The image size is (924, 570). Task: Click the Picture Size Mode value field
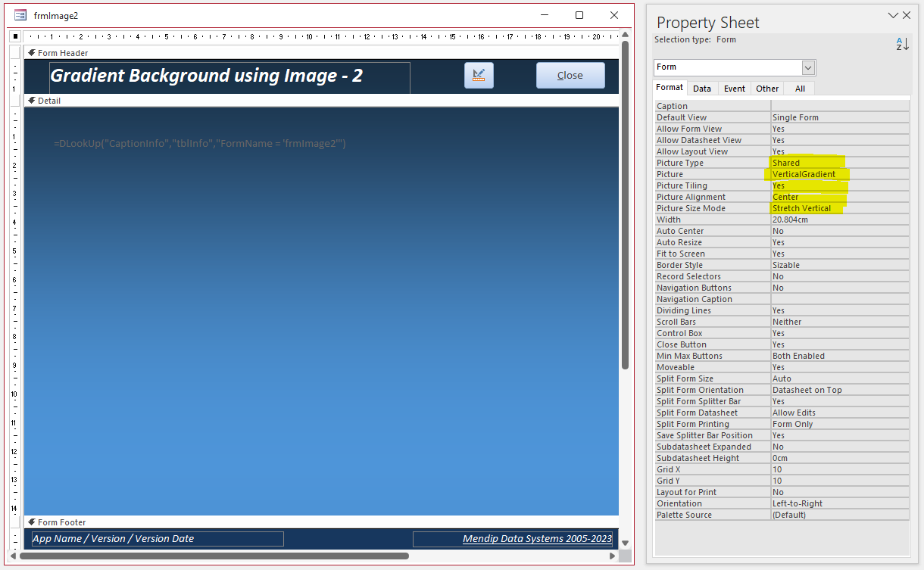coord(840,208)
